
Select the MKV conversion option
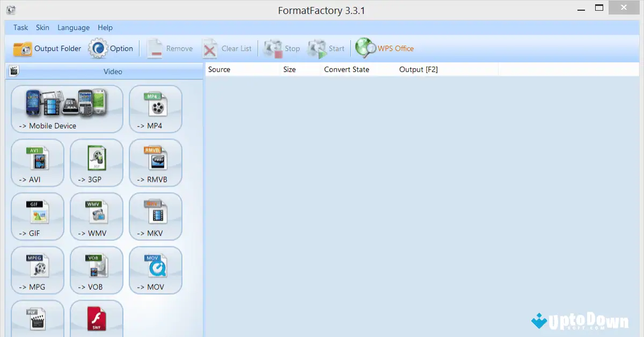tap(155, 216)
